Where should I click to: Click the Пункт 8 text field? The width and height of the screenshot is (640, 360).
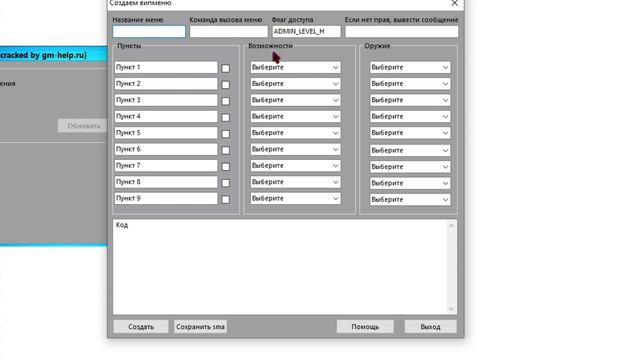coord(166,182)
